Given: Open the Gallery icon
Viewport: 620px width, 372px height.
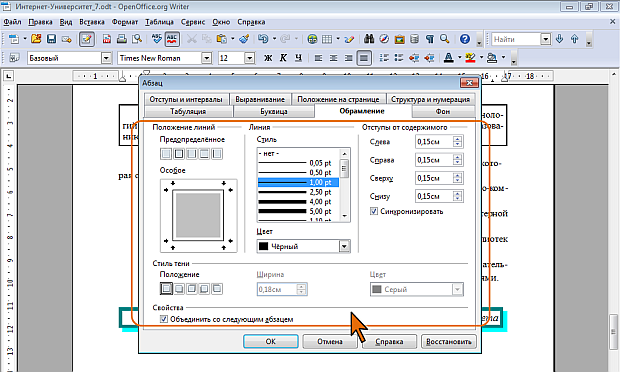Looking at the screenshot, I should point(399,39).
